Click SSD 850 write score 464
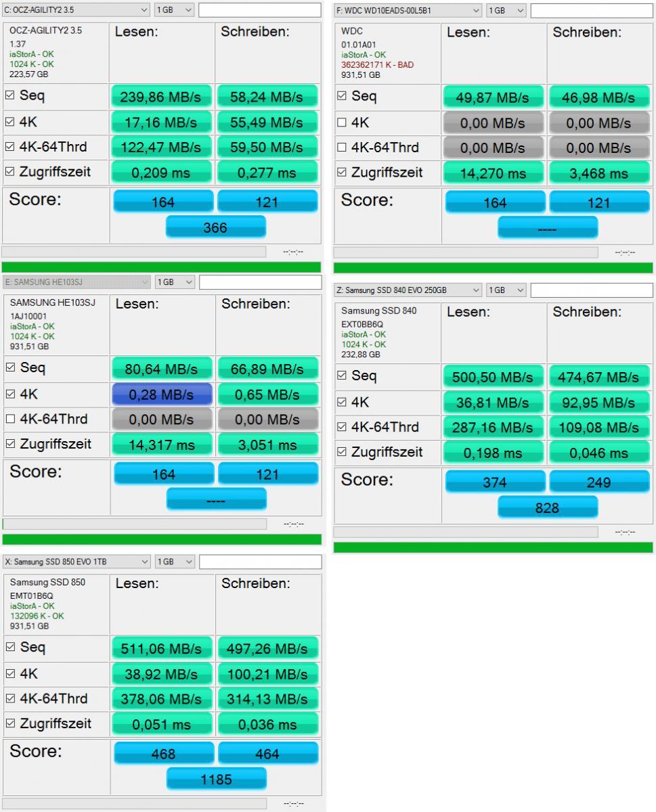The image size is (656, 812). tap(267, 754)
